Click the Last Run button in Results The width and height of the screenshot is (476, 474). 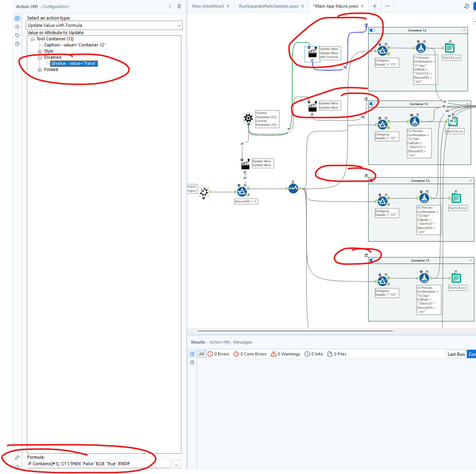[x=456, y=354]
